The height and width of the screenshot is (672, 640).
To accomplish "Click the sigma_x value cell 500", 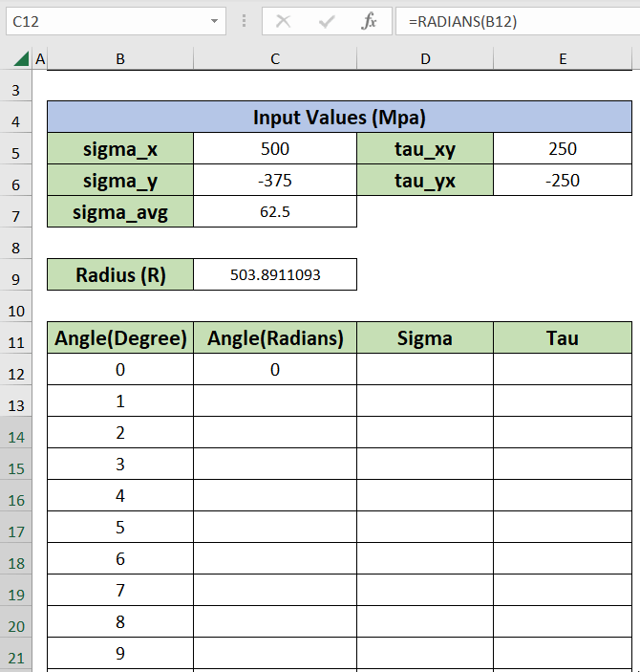I will pyautogui.click(x=275, y=149).
